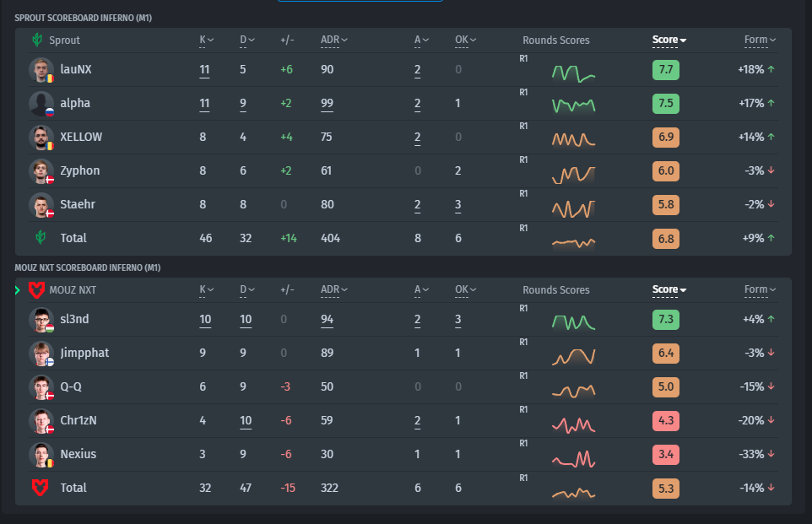This screenshot has height=524, width=812.
Task: Open Jimpphat player profile link
Action: click(84, 353)
